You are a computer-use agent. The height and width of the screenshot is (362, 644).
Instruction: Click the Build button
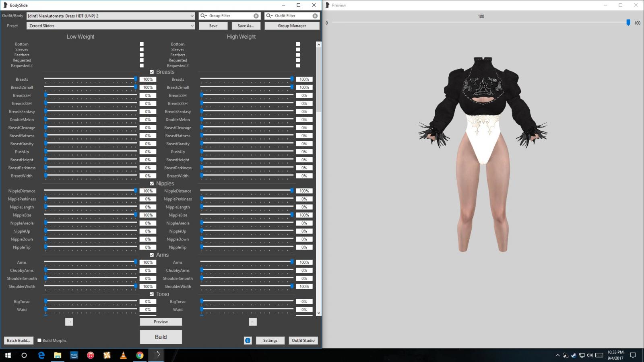[161, 337]
